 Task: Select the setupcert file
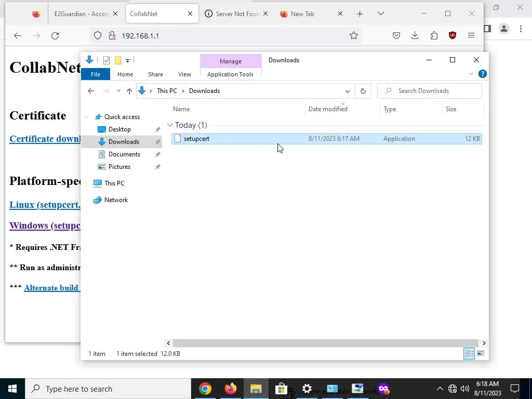[x=326, y=138]
